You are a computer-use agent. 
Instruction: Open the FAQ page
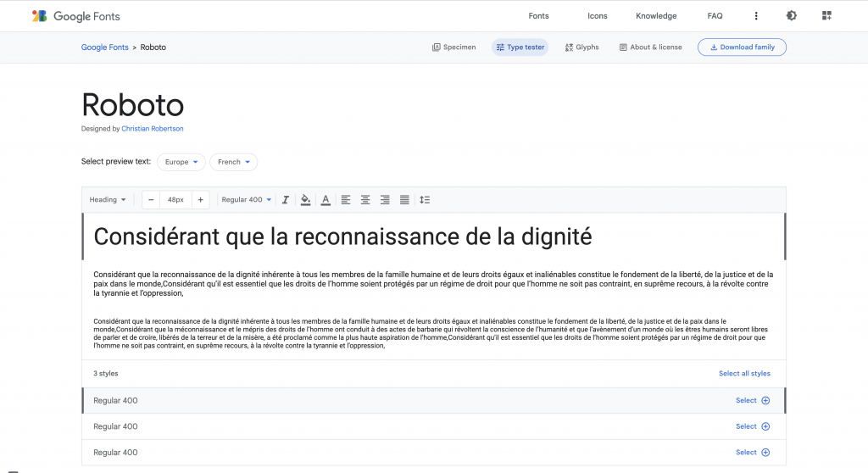pos(715,16)
